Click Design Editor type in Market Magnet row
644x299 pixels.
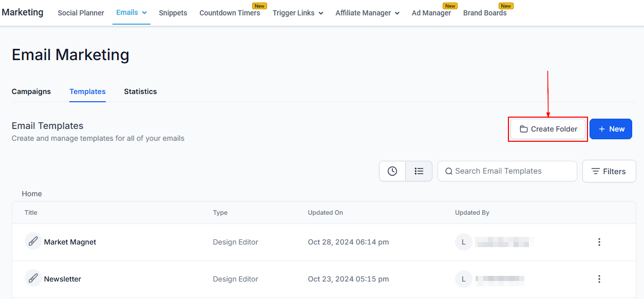coord(236,242)
